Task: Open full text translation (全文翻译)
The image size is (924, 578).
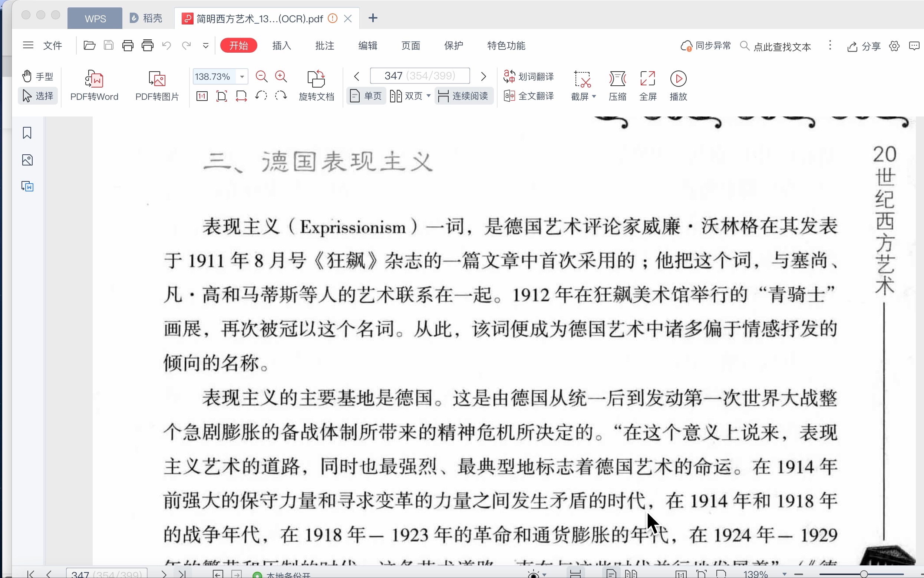Action: 528,96
